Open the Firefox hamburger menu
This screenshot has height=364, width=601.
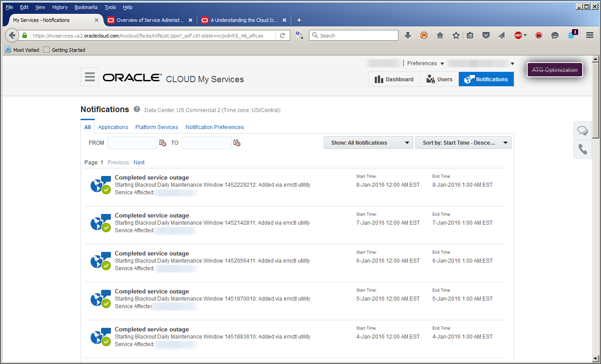tap(590, 35)
